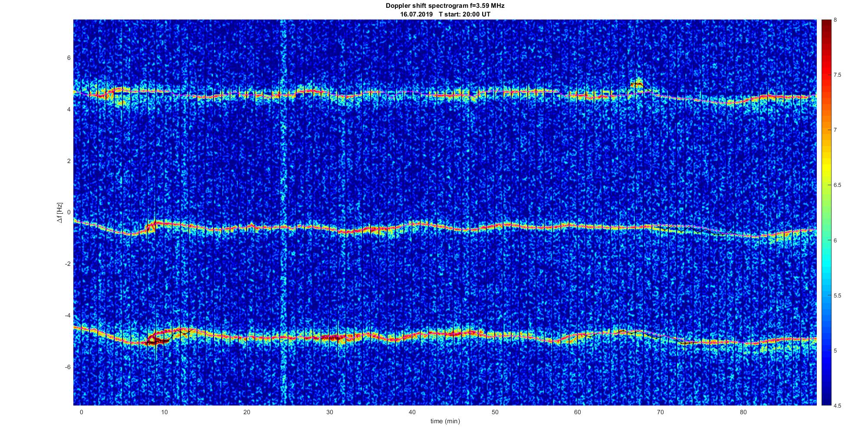
Task: Click the colorbar tick label '8'
Action: pyautogui.click(x=835, y=20)
